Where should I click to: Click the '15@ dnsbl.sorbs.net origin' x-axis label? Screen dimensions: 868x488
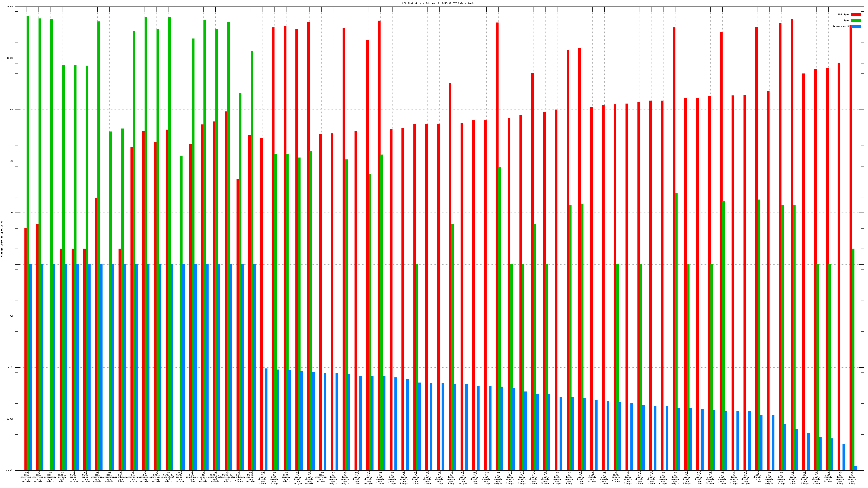[180, 477]
